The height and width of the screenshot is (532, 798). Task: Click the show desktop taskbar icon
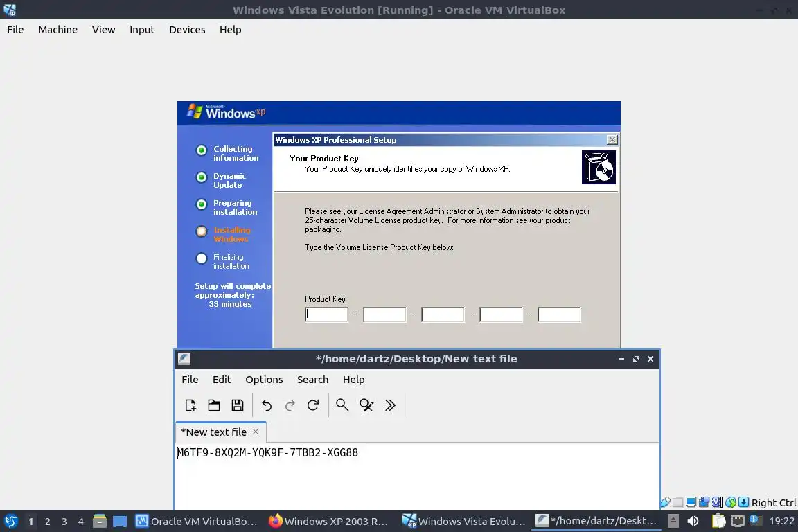120,522
